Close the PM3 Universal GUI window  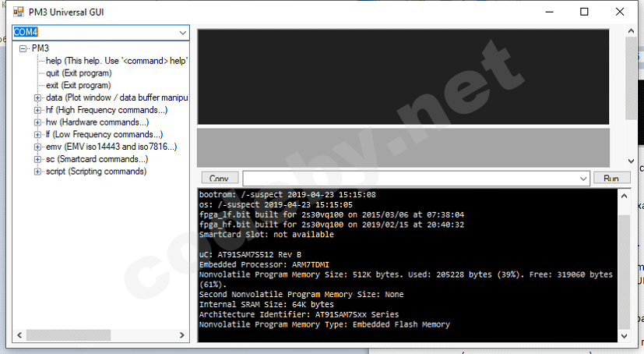click(620, 12)
